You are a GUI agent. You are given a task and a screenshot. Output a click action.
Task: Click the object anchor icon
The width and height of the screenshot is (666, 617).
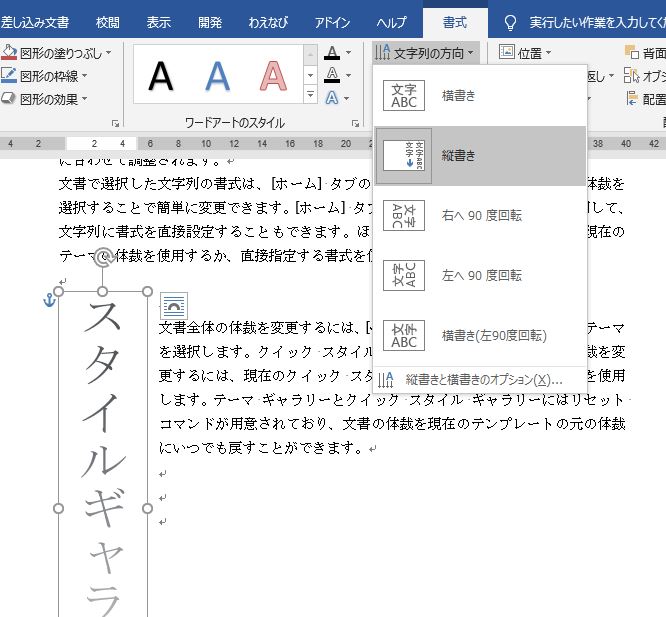click(x=49, y=300)
